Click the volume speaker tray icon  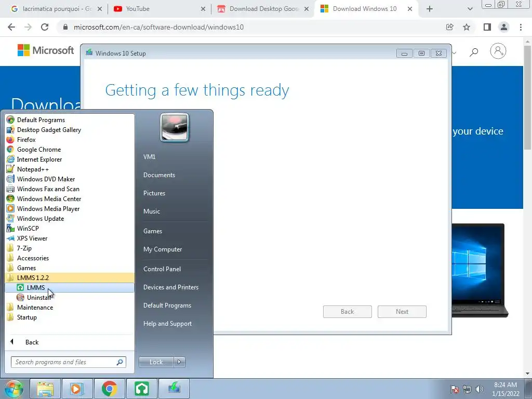point(480,389)
